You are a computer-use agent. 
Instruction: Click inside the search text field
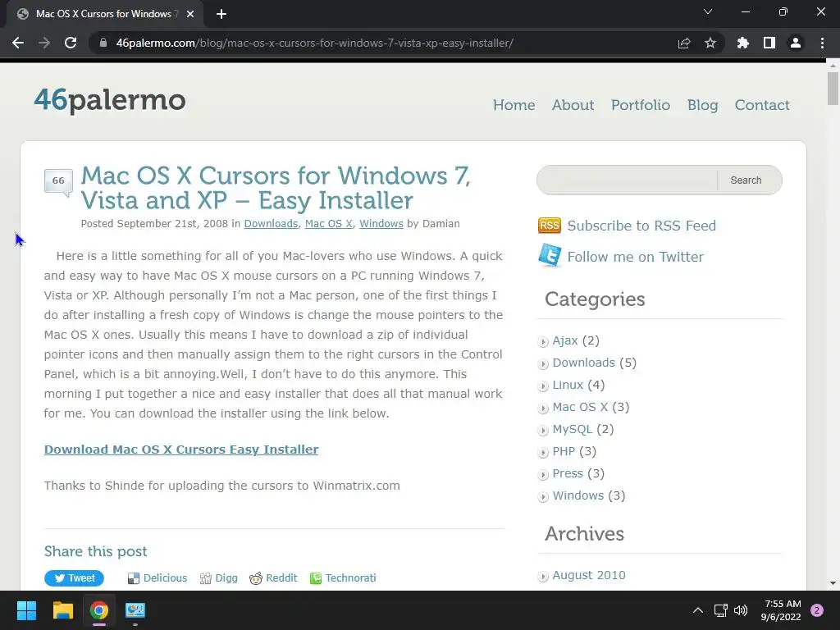pyautogui.click(x=627, y=180)
